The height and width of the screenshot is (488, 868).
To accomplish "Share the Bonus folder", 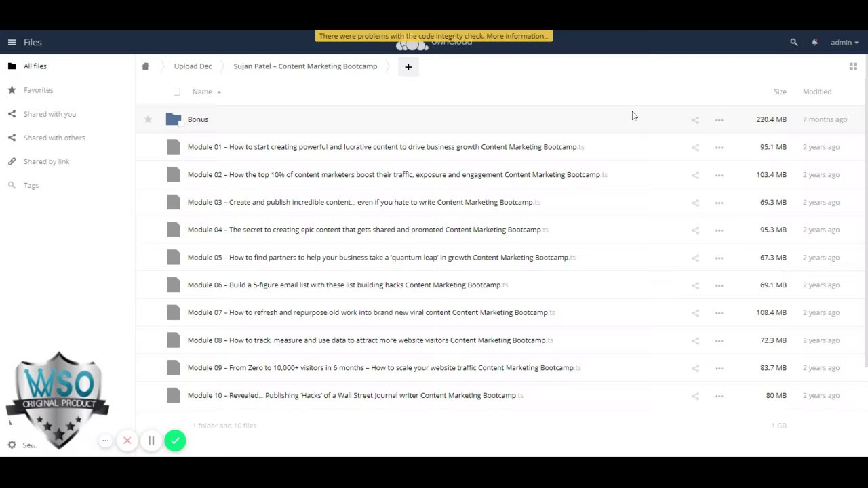I will point(695,120).
